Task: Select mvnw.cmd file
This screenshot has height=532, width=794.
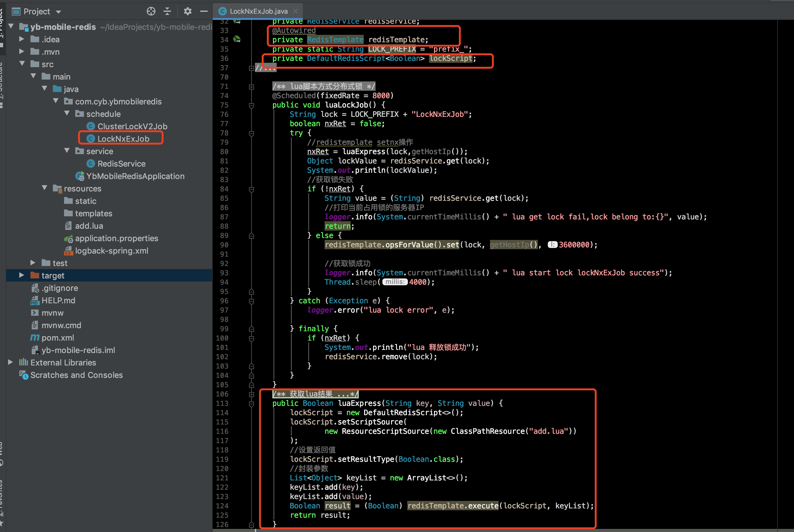Action: coord(61,325)
